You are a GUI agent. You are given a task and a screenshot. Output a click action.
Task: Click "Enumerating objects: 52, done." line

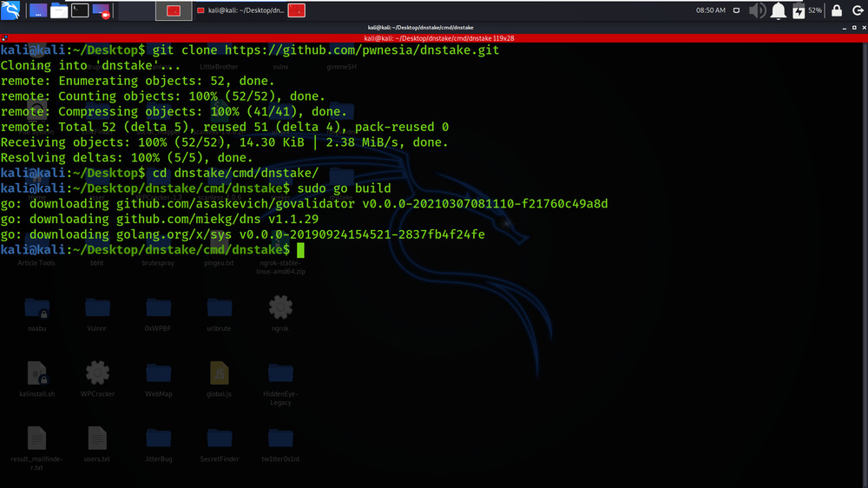(137, 81)
